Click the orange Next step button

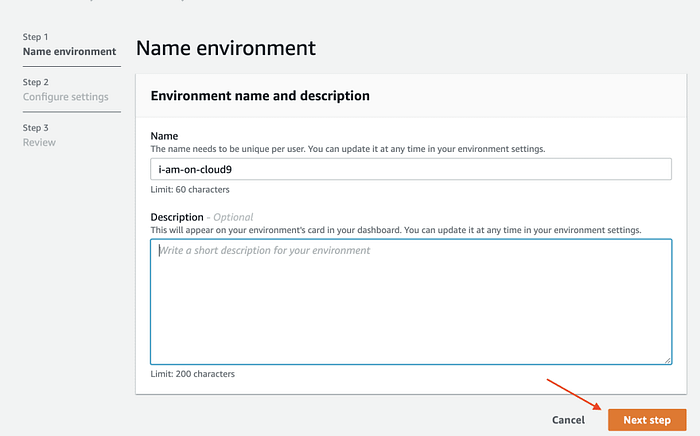pyautogui.click(x=647, y=420)
